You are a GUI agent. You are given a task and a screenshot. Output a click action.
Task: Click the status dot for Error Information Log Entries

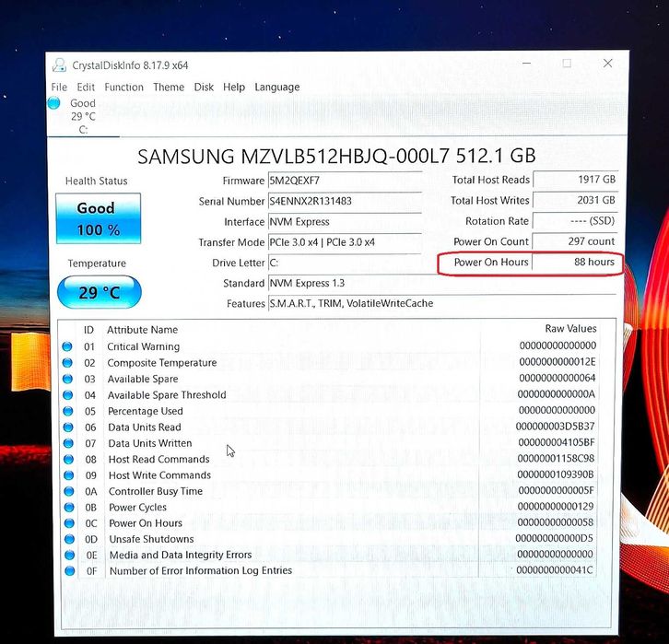[x=69, y=570]
